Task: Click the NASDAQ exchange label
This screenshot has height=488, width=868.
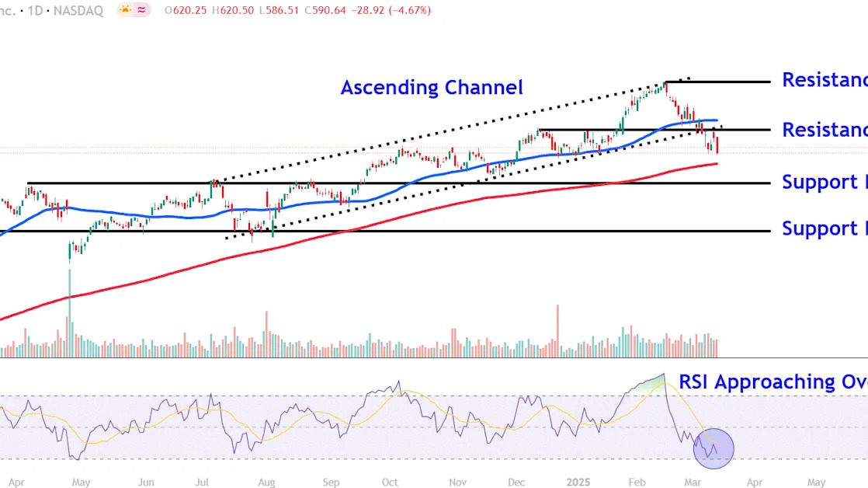Action: tap(78, 11)
